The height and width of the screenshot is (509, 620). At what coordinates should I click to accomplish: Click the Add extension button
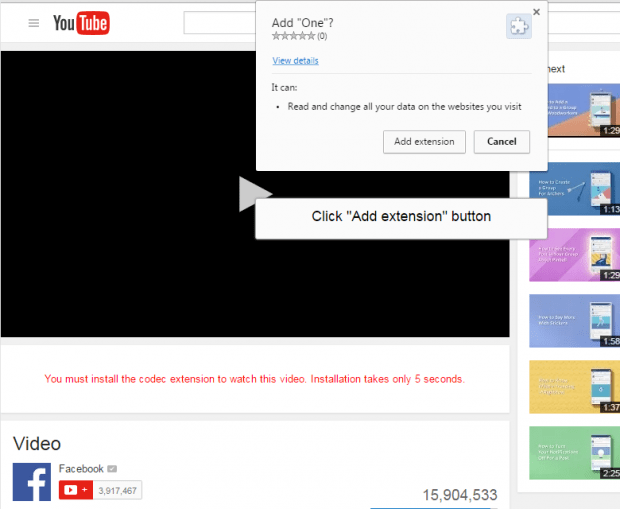[424, 142]
